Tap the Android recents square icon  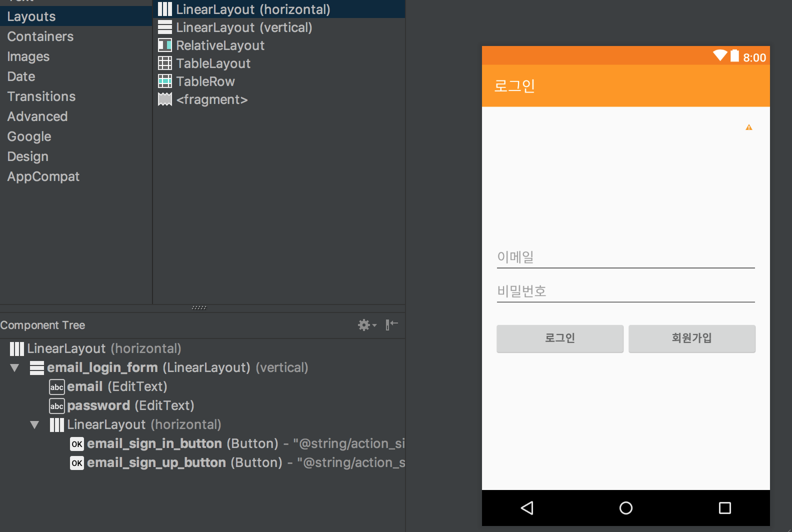coord(725,508)
